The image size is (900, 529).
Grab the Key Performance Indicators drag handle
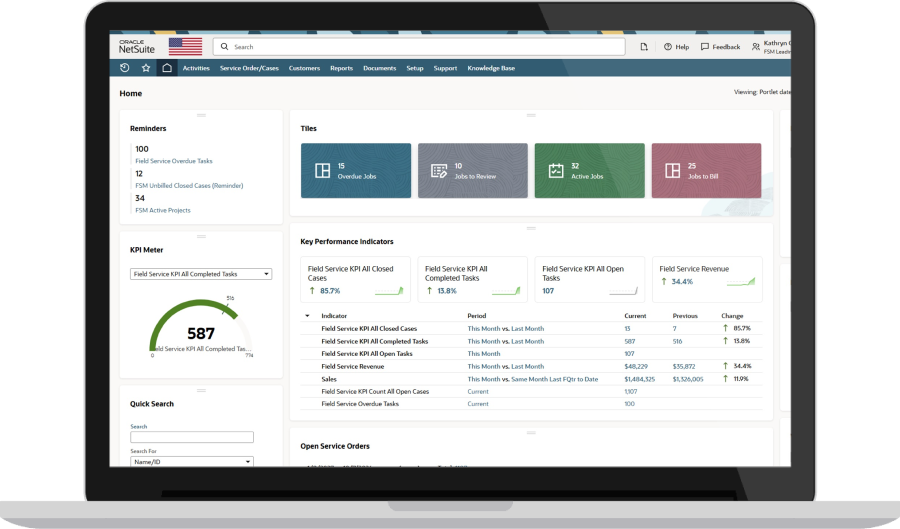[x=531, y=228]
